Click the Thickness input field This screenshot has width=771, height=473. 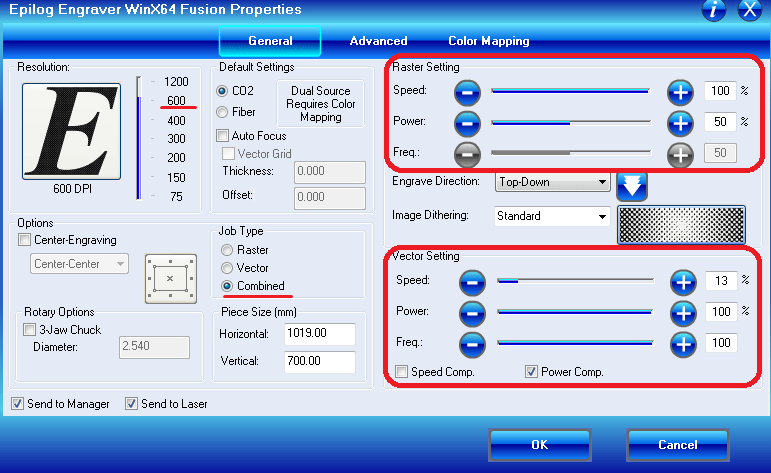coord(330,172)
